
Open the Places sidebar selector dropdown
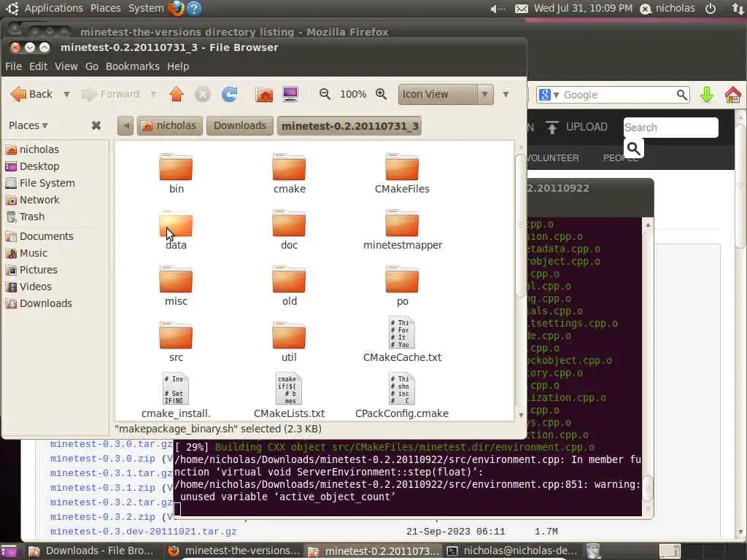28,125
